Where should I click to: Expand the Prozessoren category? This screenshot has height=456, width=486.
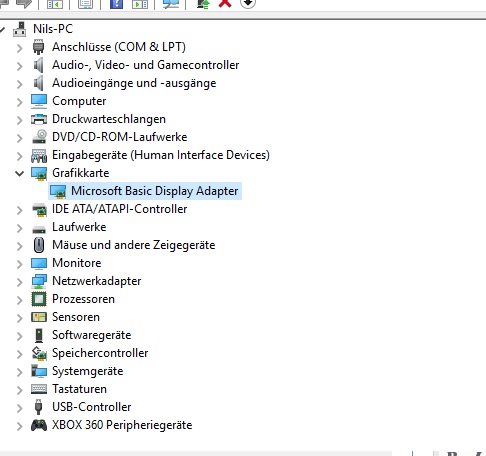[x=20, y=300]
